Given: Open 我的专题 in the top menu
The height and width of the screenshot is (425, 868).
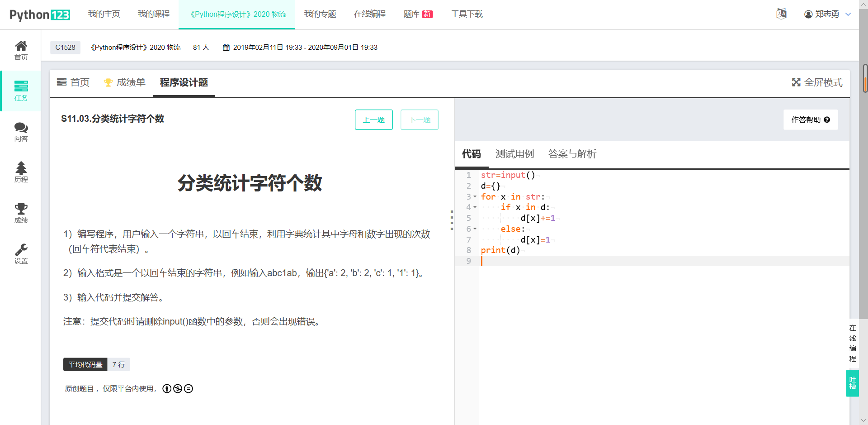Looking at the screenshot, I should [x=320, y=14].
